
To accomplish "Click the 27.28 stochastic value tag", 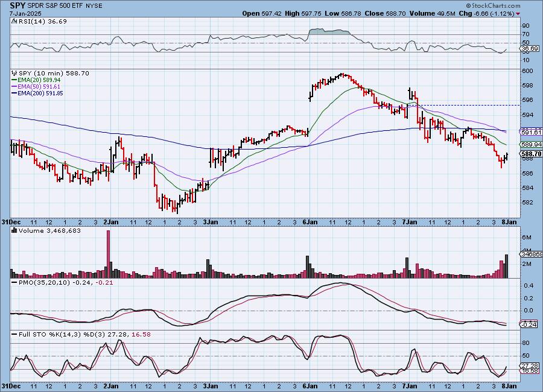I will 530,365.
